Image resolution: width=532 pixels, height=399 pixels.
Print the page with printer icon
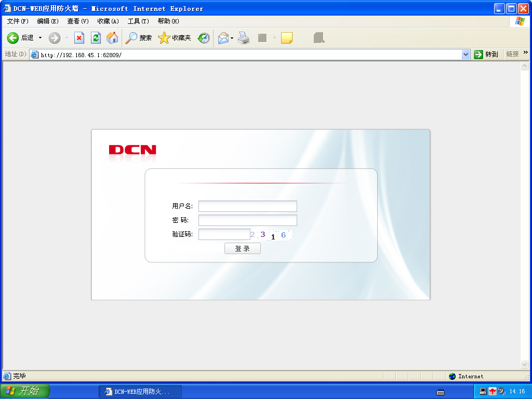(x=244, y=37)
